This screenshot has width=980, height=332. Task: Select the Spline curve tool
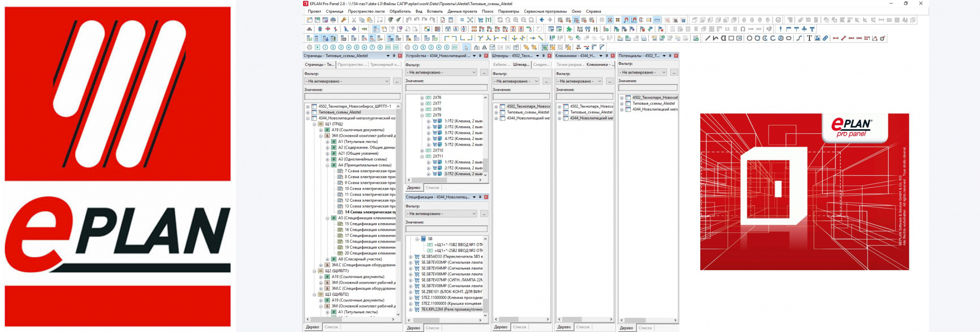pyautogui.click(x=799, y=38)
